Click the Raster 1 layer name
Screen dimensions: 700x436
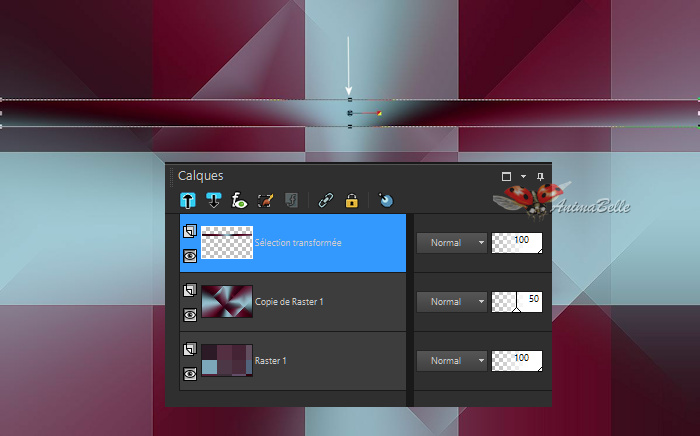[271, 361]
